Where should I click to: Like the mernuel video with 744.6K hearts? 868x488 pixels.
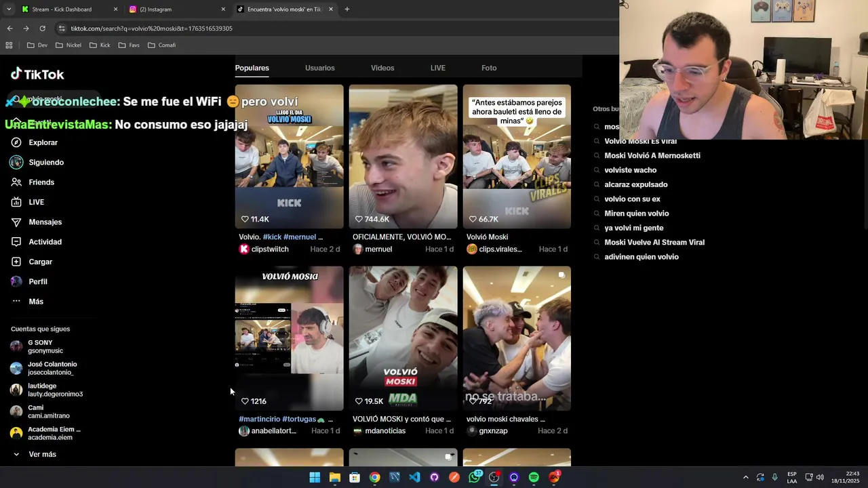point(359,219)
